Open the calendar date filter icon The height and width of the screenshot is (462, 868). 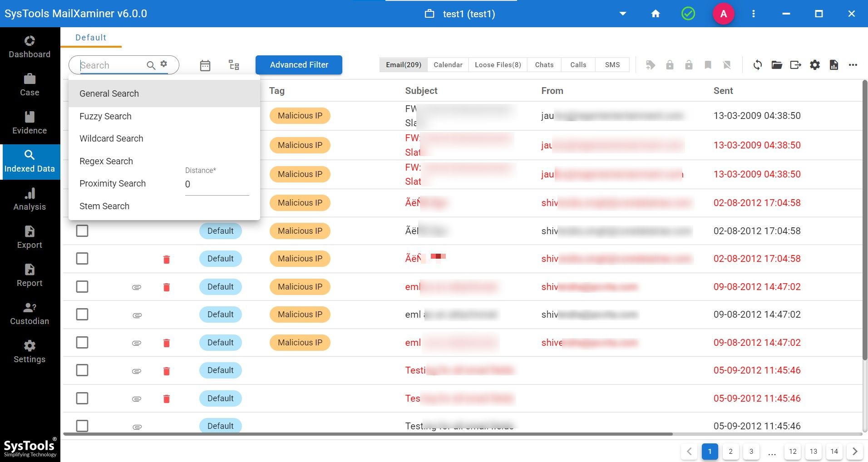coord(205,65)
